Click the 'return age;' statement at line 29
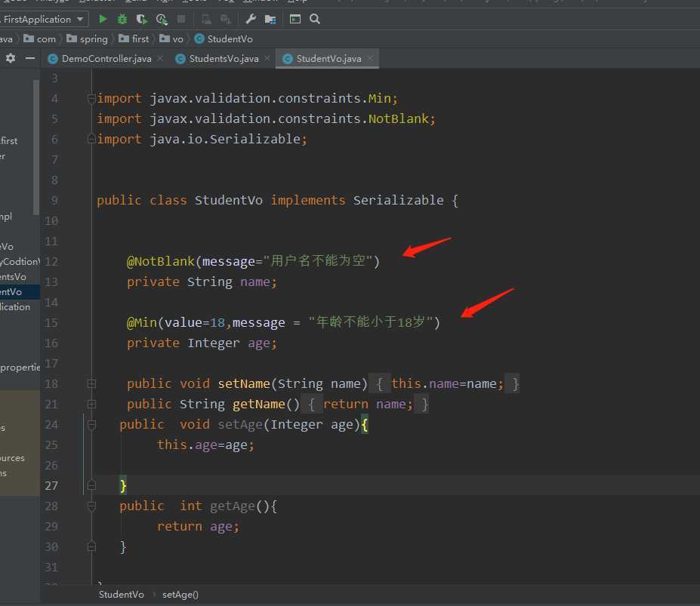This screenshot has height=606, width=700. pyautogui.click(x=198, y=527)
